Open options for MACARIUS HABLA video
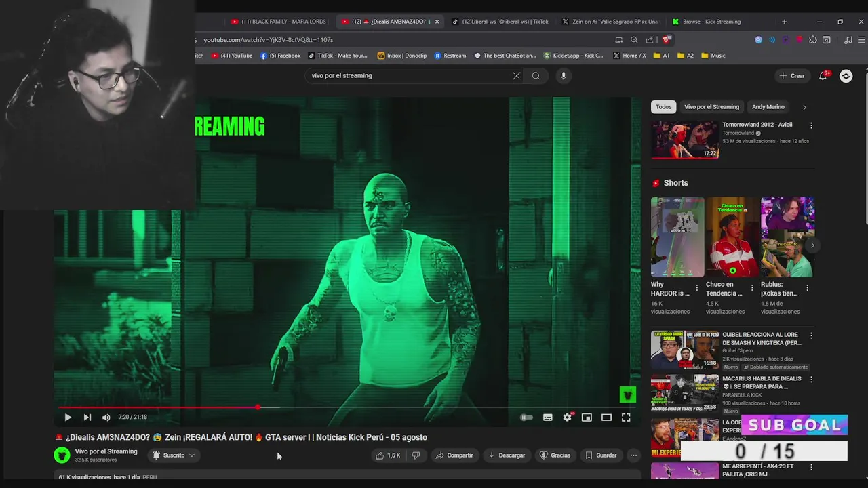The height and width of the screenshot is (488, 868). [811, 380]
